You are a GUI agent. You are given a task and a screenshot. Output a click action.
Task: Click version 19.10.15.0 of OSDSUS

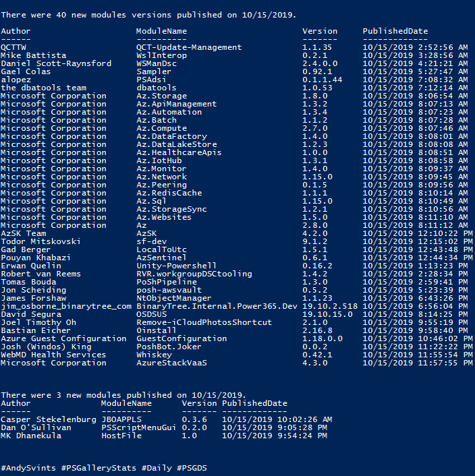(x=327, y=314)
